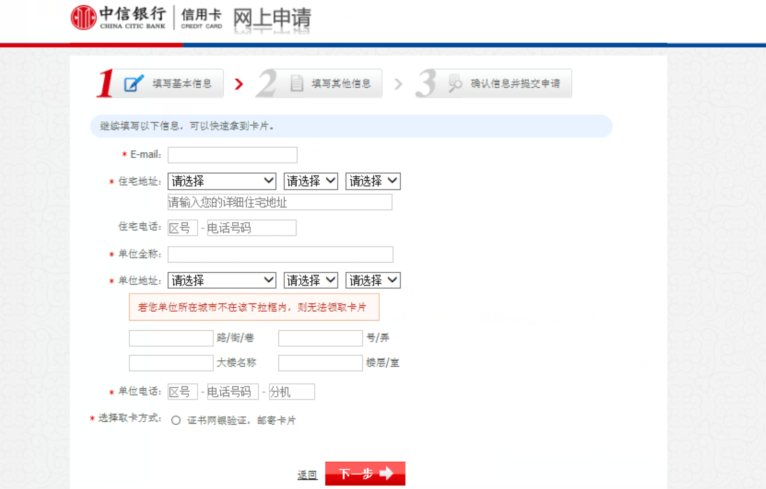766x489 pixels.
Task: Open the first 住宅地址 province dropdown
Action: tap(222, 181)
